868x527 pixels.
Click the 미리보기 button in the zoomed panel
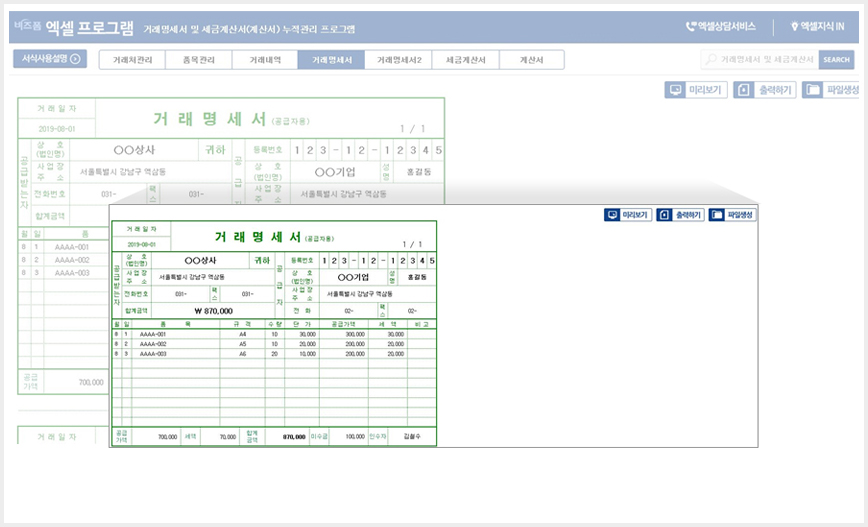click(x=628, y=215)
